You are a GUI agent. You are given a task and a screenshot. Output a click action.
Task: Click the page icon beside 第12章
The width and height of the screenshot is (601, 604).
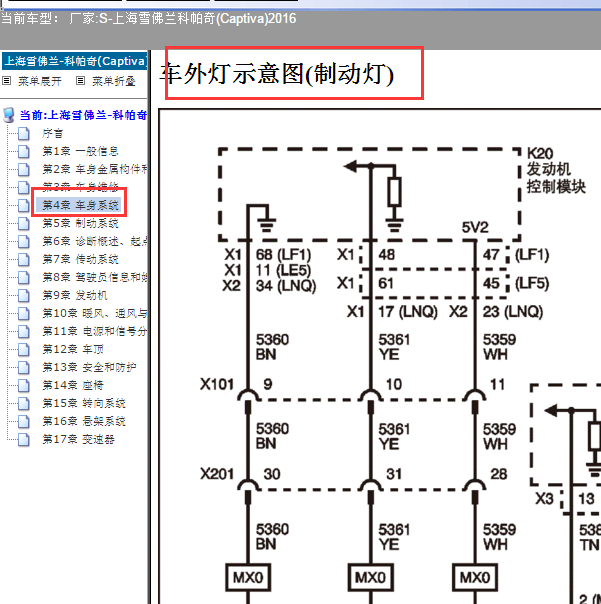pos(24,349)
